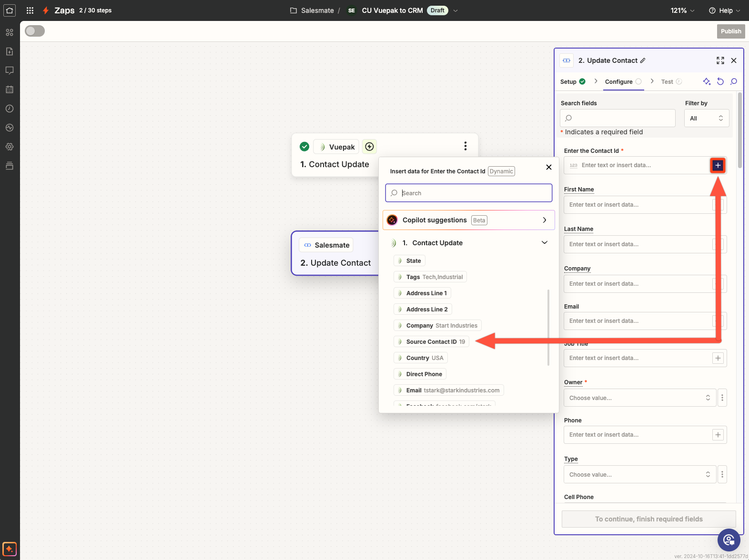The height and width of the screenshot is (560, 749).
Task: Switch to the Setup tab
Action: click(x=568, y=82)
